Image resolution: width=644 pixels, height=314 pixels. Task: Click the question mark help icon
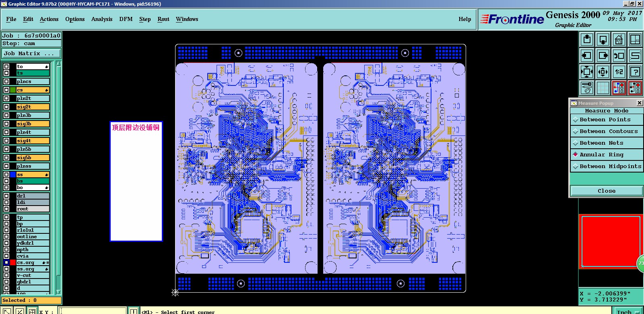(x=635, y=72)
